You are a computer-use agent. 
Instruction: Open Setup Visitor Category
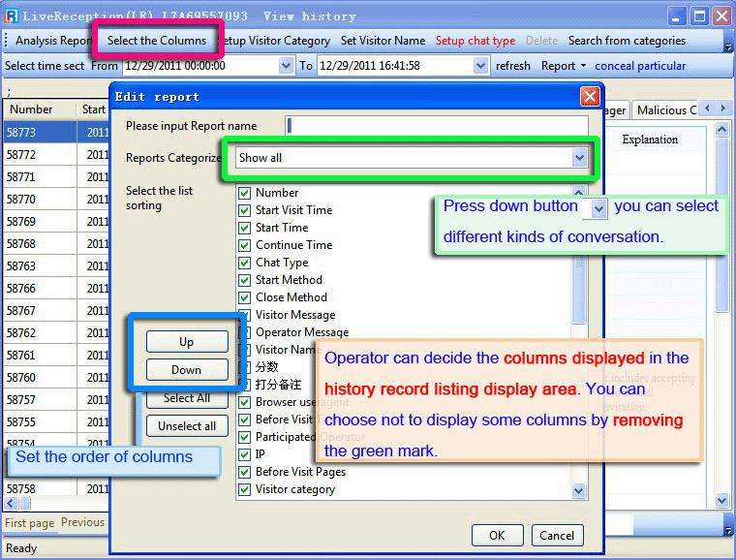click(x=276, y=41)
